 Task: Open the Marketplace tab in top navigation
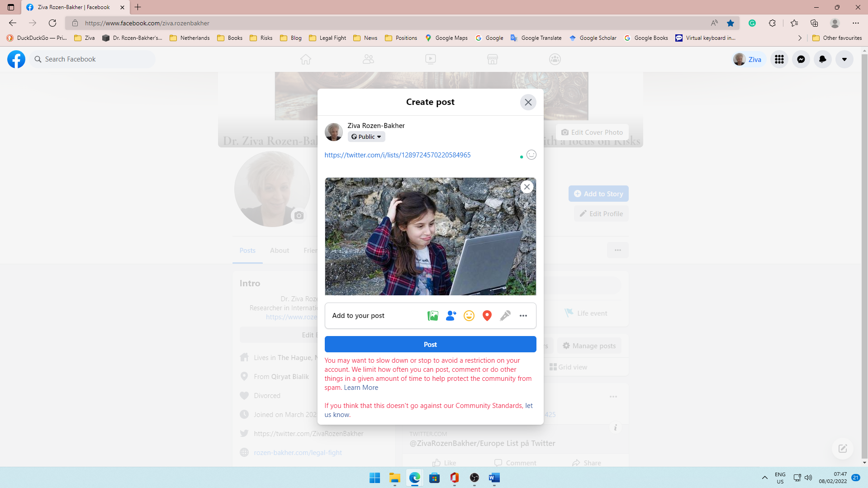pos(493,59)
